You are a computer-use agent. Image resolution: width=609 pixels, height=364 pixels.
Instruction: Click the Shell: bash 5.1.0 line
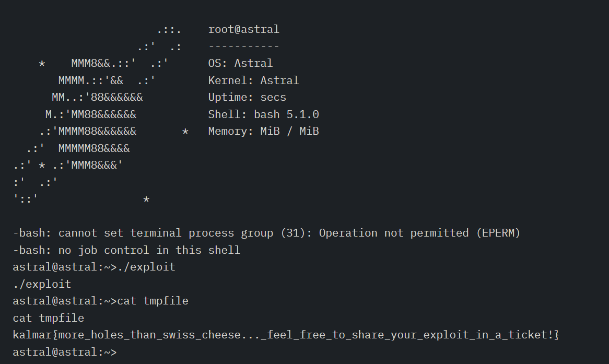263,114
